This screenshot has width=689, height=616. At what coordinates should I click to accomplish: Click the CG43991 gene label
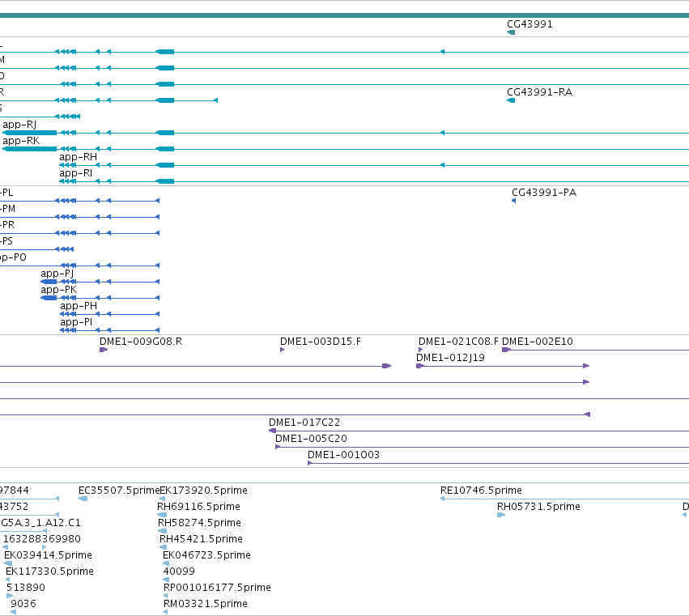[530, 24]
